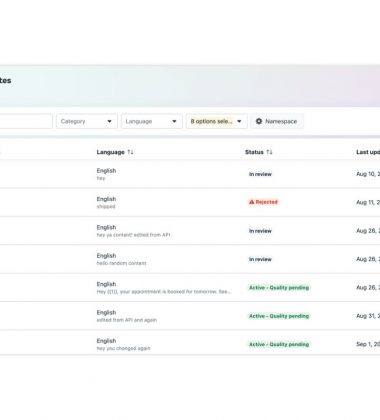Focus the search input field

[26, 121]
